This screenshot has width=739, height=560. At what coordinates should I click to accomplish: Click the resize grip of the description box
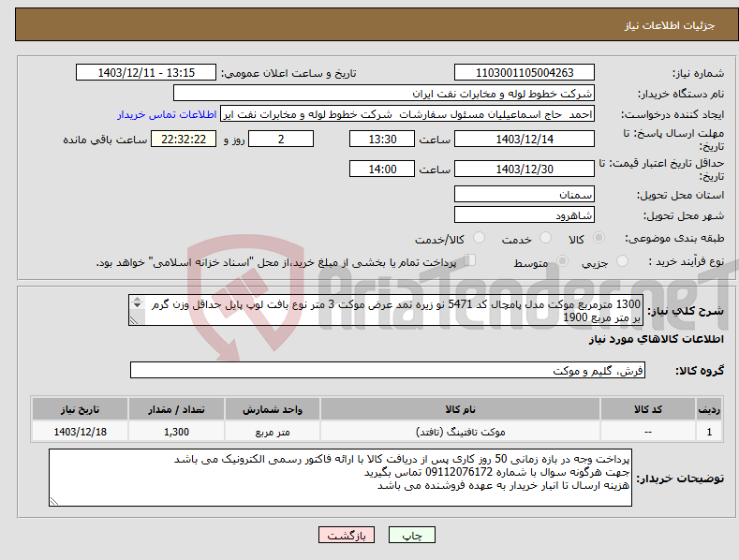[134, 320]
